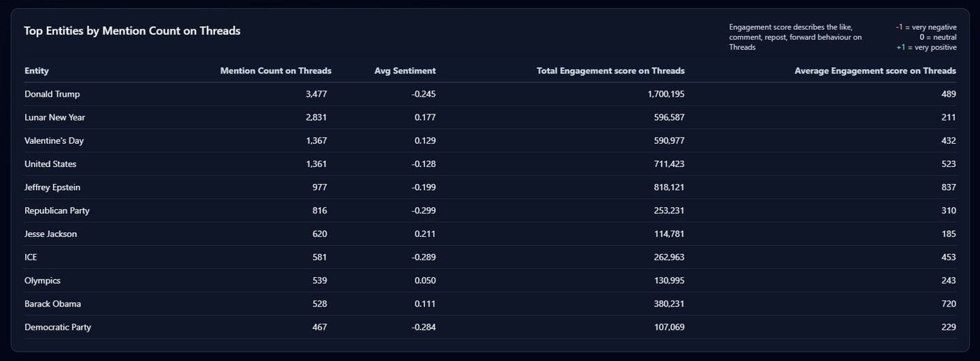This screenshot has height=361, width=980.
Task: Click Donald Trump's mention count 3,477
Action: pyautogui.click(x=316, y=94)
